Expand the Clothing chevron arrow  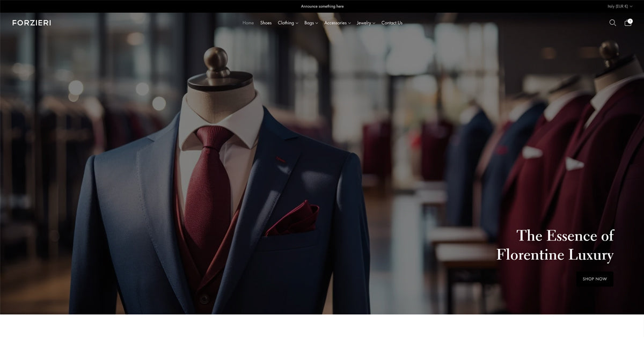pos(297,23)
